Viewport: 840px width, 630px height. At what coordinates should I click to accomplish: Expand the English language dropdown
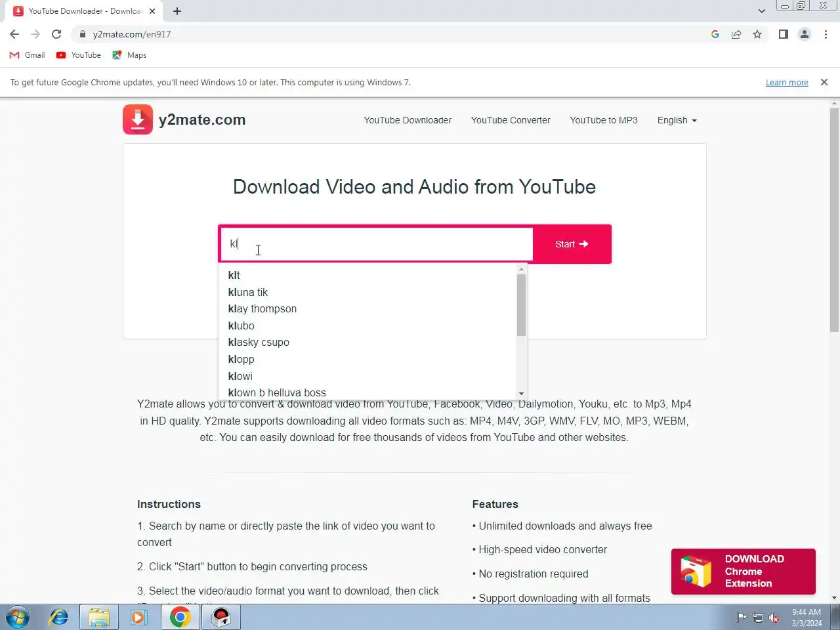[677, 120]
